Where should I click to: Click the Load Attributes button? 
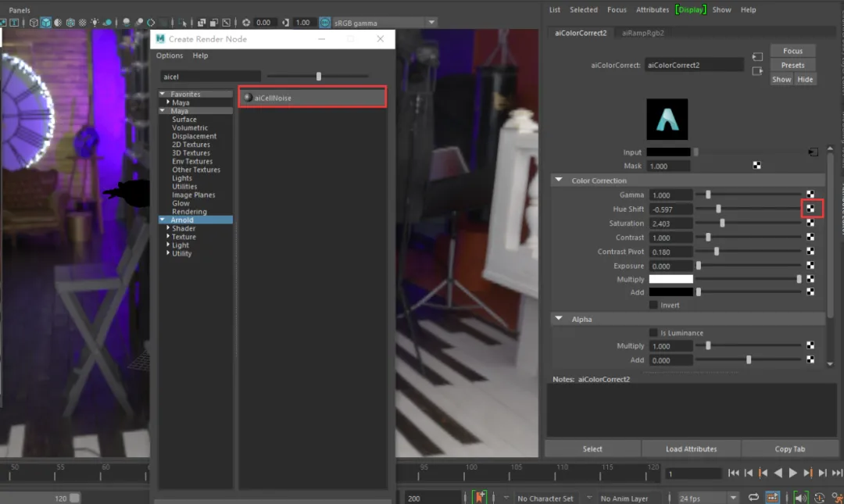click(x=691, y=449)
